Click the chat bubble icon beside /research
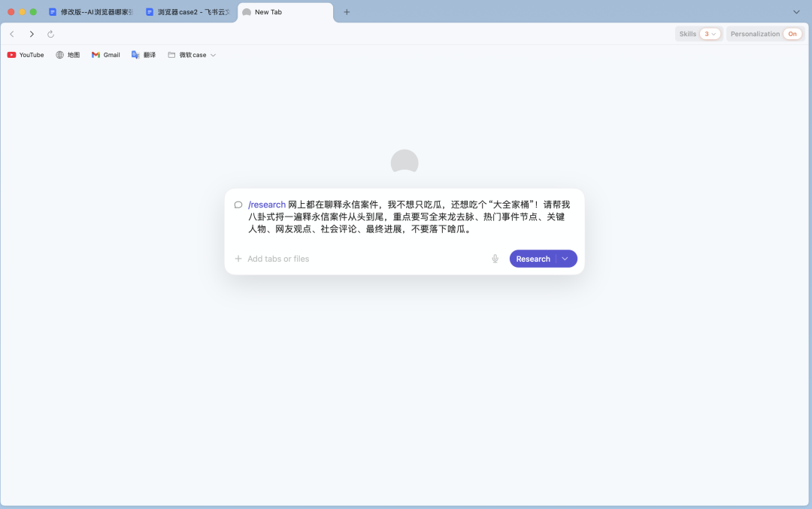 coord(237,204)
